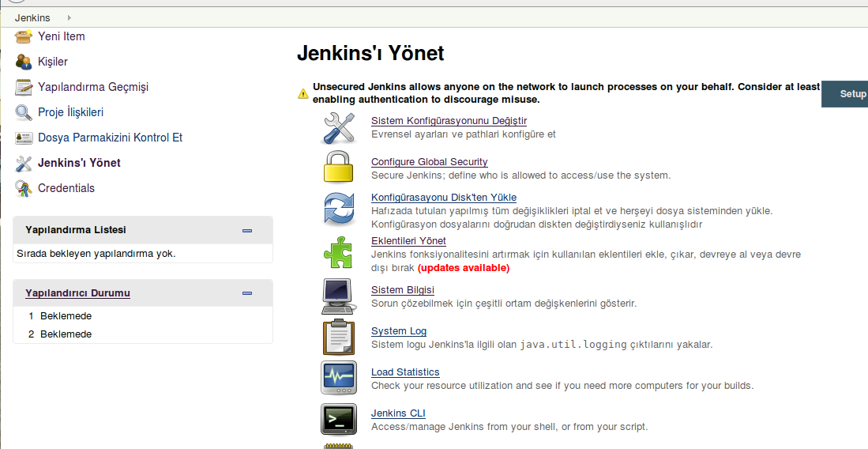The height and width of the screenshot is (449, 868).
Task: Collapse the Yapılandırıcı Durumu panel
Action: [247, 293]
